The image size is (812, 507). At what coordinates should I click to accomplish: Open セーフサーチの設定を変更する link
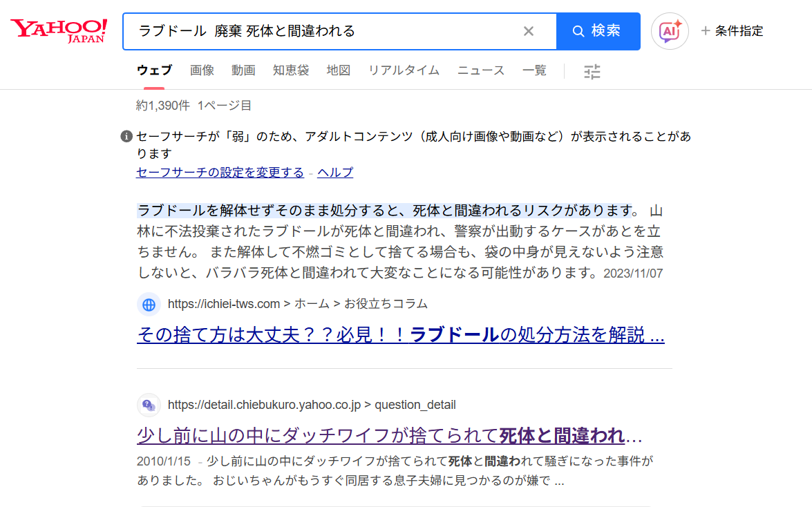tap(220, 173)
